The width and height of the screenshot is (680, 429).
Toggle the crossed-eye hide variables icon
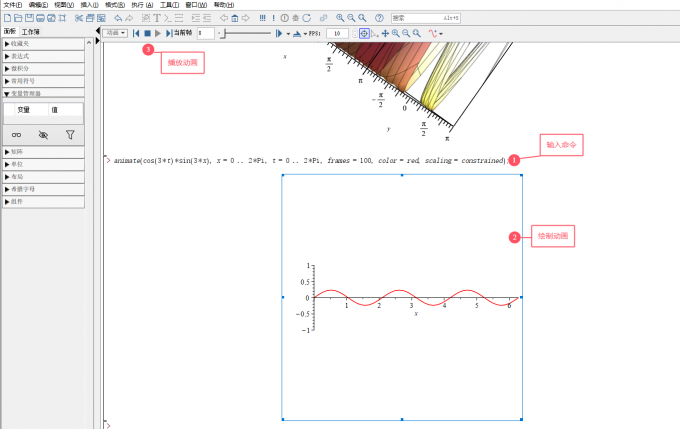pos(43,134)
